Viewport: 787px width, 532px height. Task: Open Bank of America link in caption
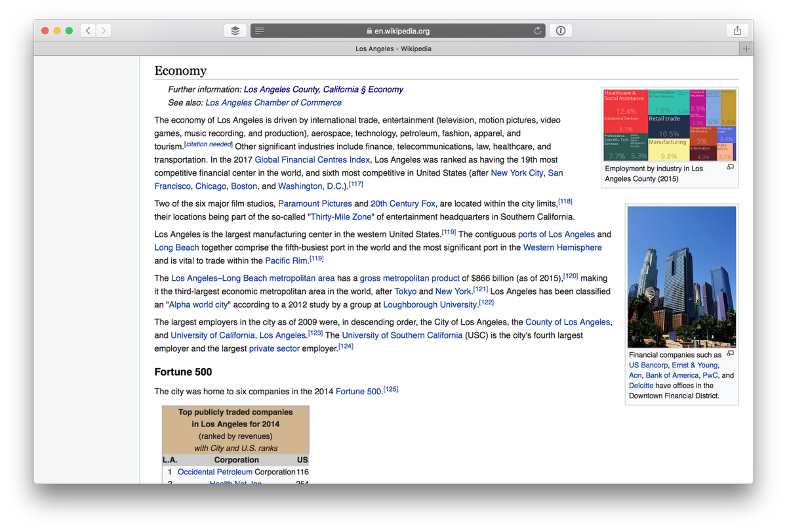[672, 375]
